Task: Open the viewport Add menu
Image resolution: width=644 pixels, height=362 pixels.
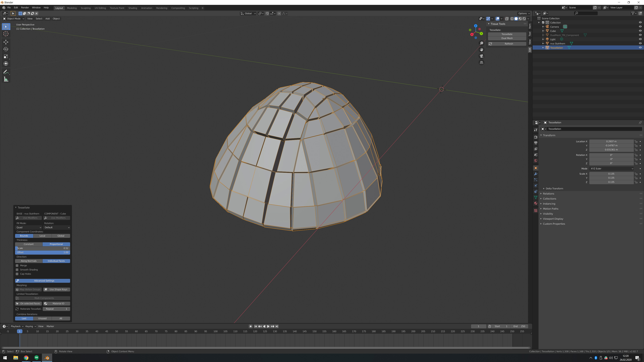Action: (47, 18)
